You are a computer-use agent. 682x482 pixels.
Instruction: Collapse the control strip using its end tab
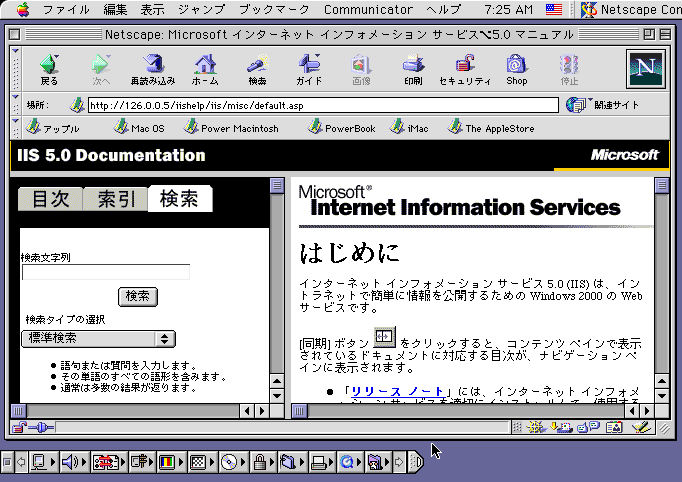[x=417, y=462]
